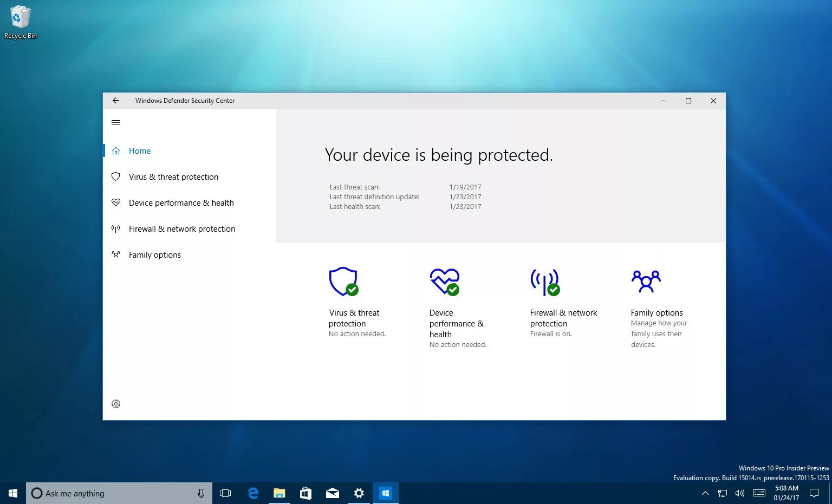Click the shield icon in the sidebar
The height and width of the screenshot is (504, 832).
(116, 176)
